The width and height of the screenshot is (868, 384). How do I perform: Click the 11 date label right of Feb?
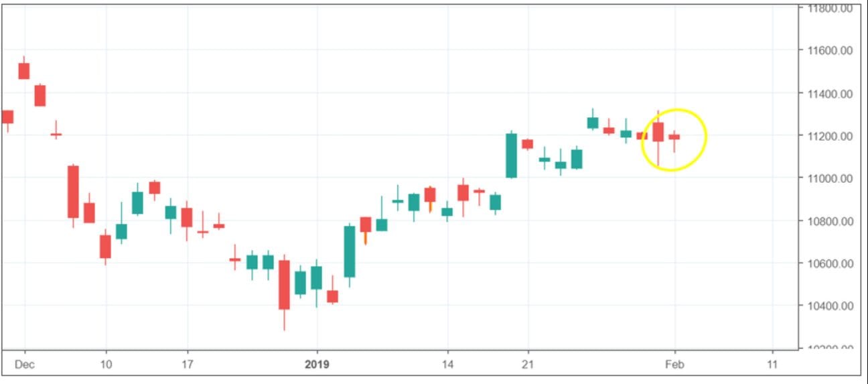pyautogui.click(x=772, y=364)
